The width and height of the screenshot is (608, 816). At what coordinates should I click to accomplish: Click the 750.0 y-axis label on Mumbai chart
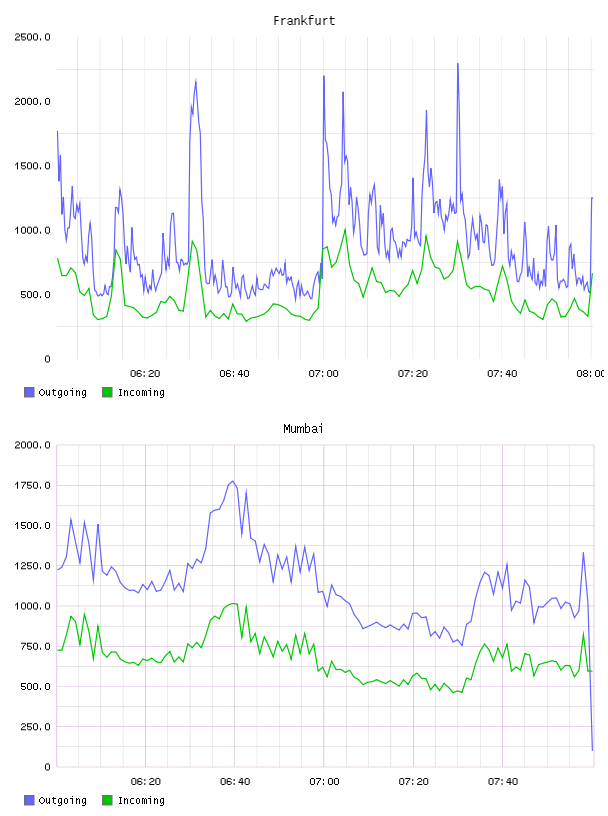(36, 647)
